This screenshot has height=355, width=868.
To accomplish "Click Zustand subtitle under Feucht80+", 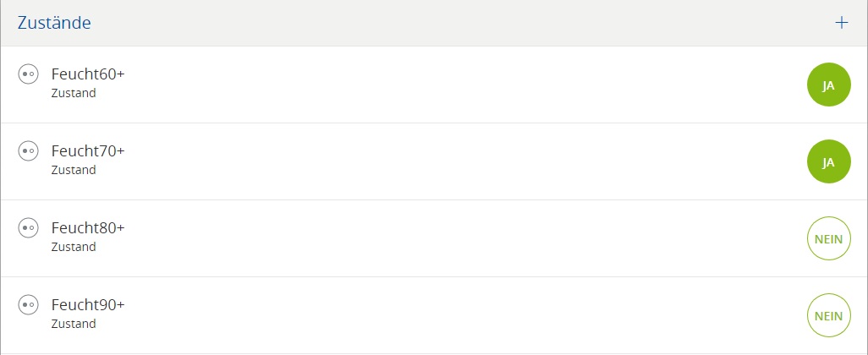I will 74,247.
